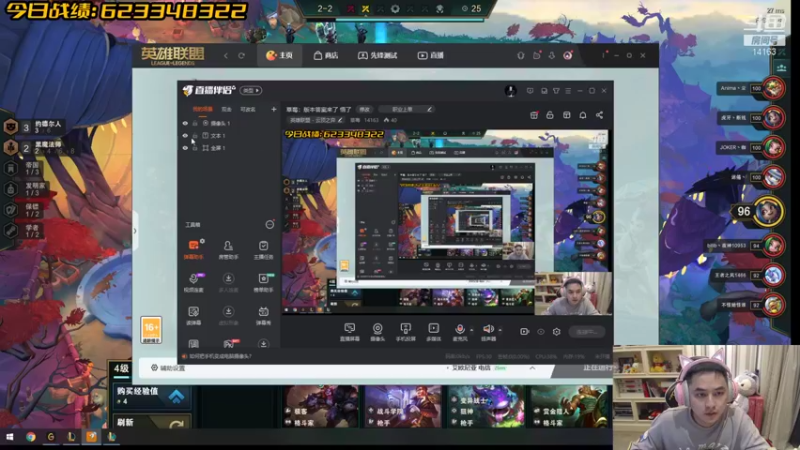This screenshot has width=800, height=450.
Task: Buy the 变异战士 champion card
Action: 485,407
